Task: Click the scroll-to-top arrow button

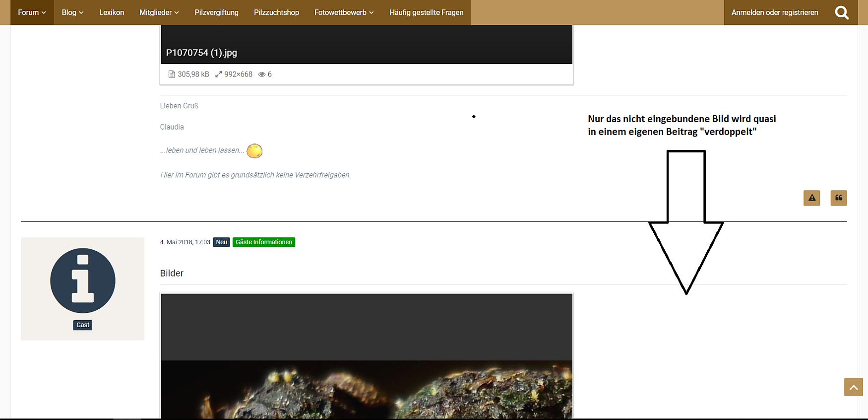Action: click(853, 387)
